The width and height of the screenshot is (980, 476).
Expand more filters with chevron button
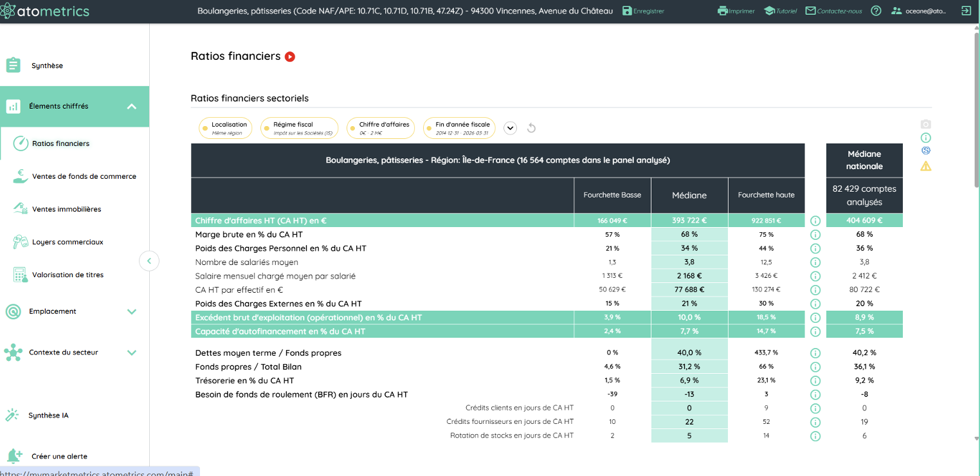(x=511, y=128)
